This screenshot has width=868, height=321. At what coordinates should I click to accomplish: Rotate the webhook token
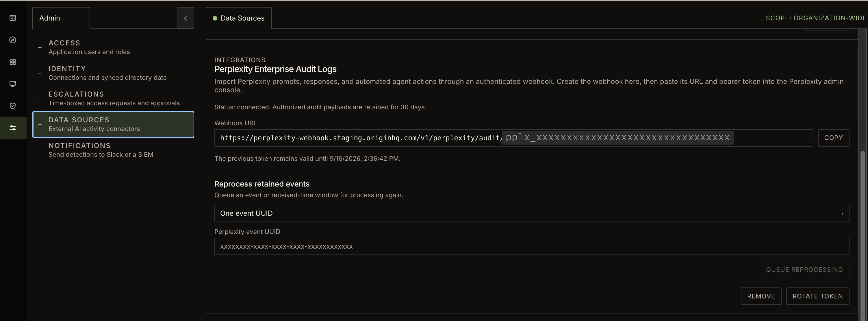click(817, 296)
